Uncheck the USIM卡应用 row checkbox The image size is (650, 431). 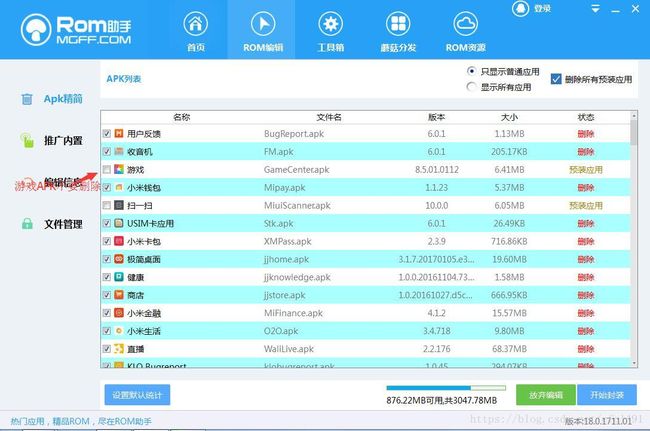(x=107, y=223)
